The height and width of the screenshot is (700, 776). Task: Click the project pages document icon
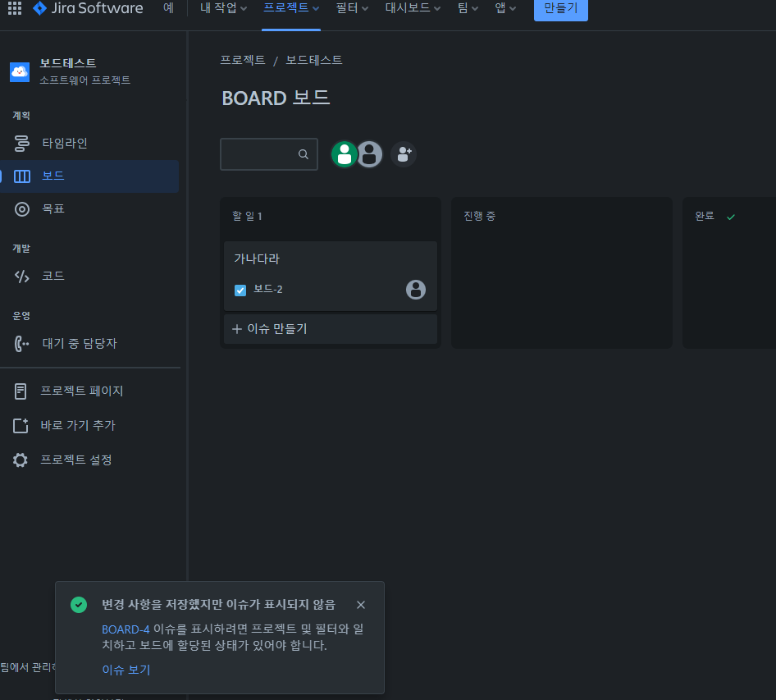21,391
